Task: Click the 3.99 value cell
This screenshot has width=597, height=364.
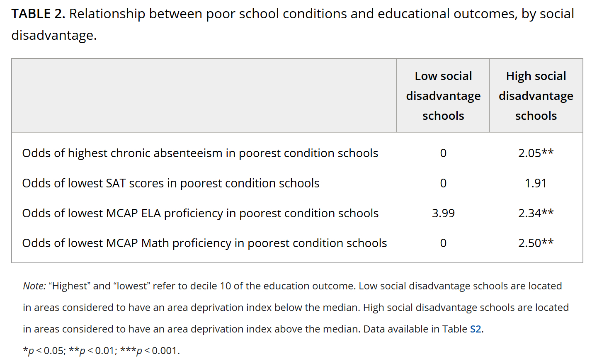Action: coord(443,214)
